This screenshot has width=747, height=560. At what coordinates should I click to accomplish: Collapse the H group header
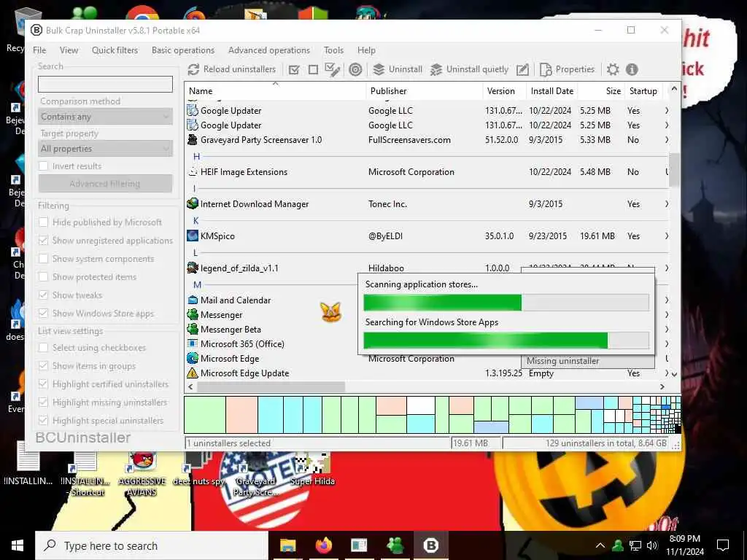196,156
